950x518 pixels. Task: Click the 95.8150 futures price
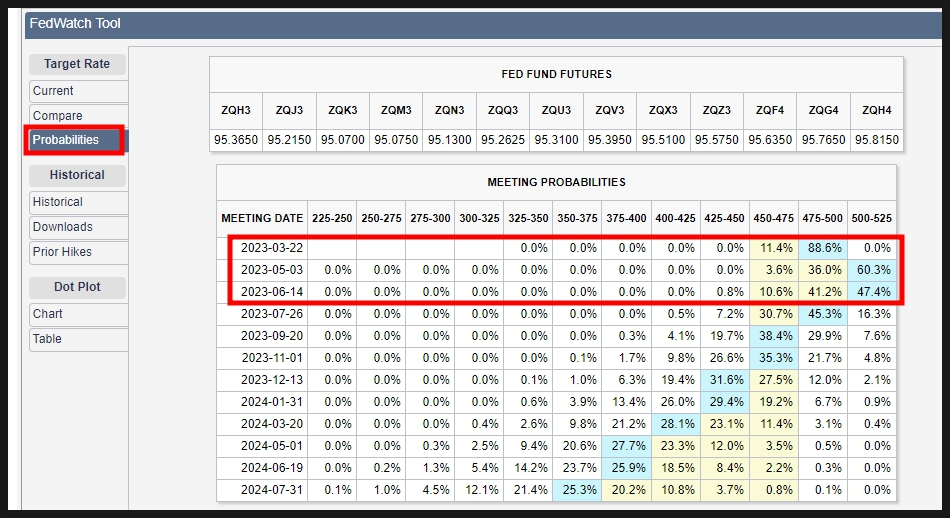click(x=877, y=140)
